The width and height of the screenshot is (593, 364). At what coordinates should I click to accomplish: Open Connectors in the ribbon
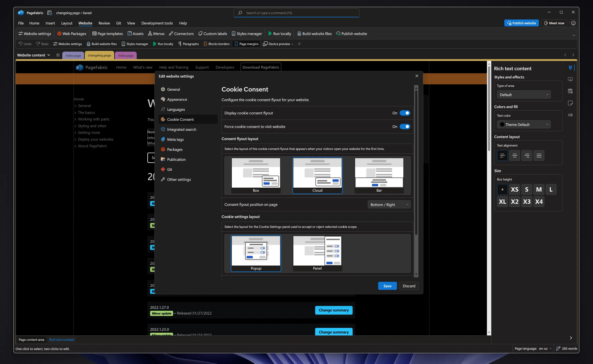(181, 34)
